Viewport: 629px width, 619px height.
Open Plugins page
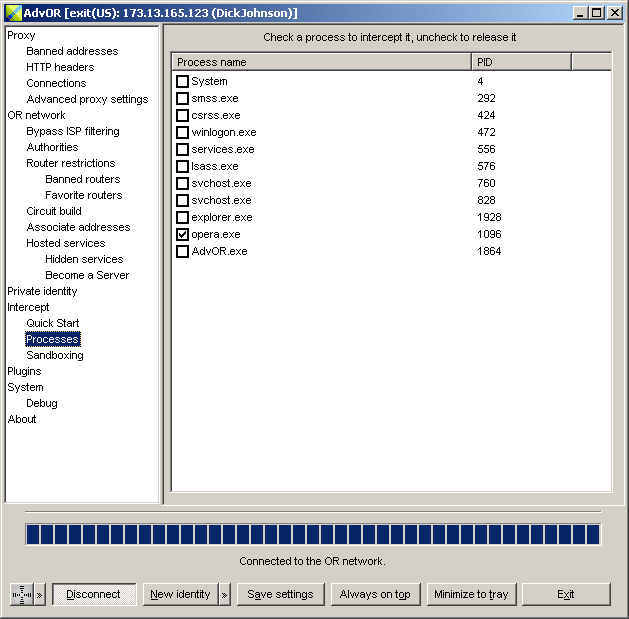point(24,371)
